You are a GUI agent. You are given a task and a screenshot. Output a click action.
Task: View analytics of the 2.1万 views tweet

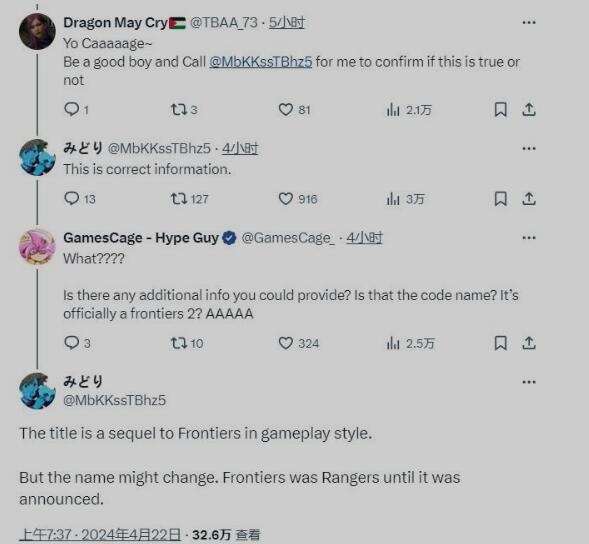click(x=409, y=110)
